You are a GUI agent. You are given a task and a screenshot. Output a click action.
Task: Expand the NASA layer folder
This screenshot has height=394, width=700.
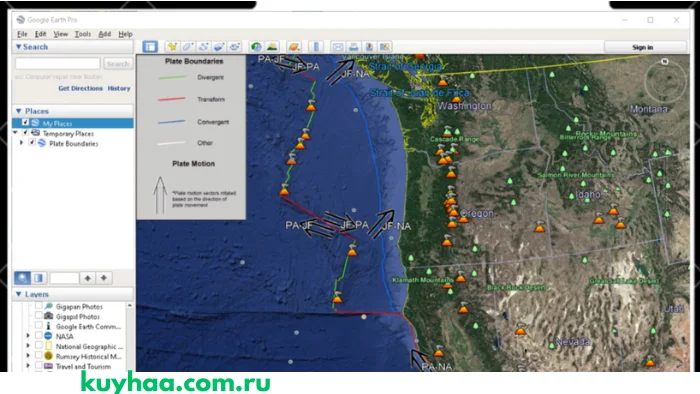tap(28, 336)
